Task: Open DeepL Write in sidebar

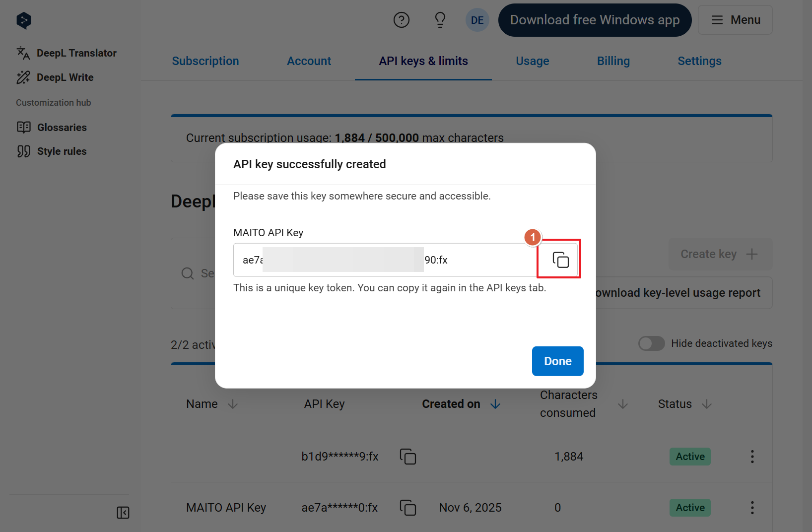Action: click(55, 77)
